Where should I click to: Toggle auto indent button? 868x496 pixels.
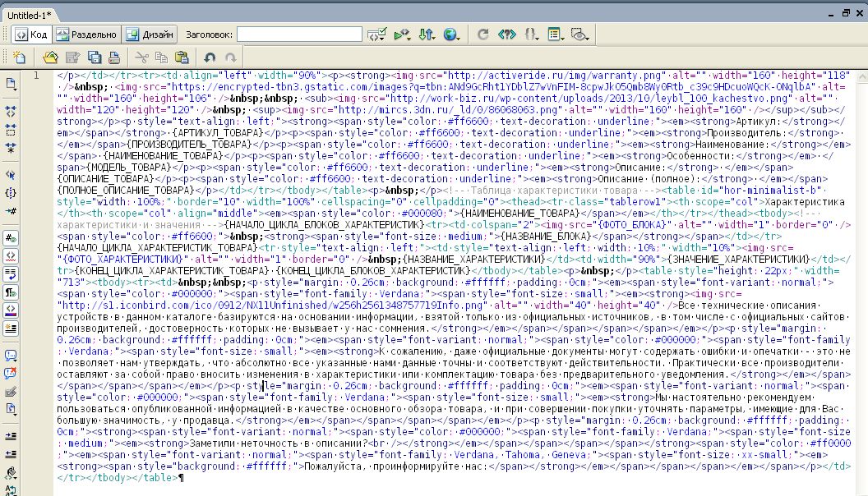(x=11, y=328)
